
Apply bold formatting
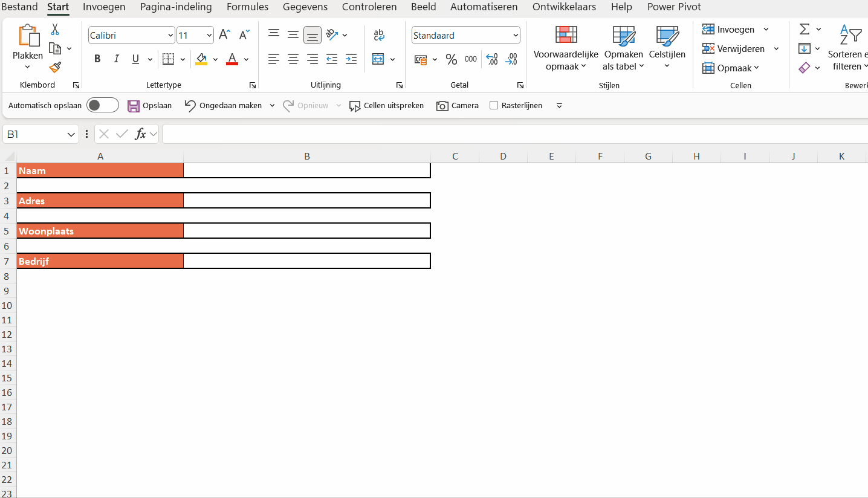point(97,59)
